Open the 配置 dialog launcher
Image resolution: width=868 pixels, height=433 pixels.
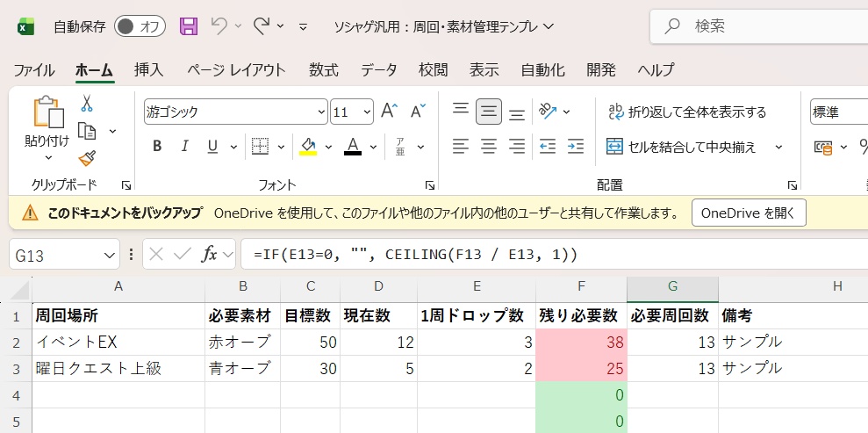pos(793,185)
